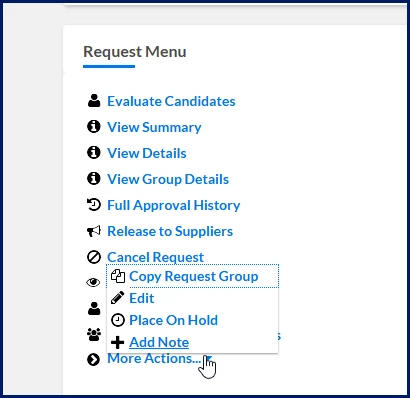Image resolution: width=410 pixels, height=398 pixels.
Task: Click the chevron circle icon beside More Actions
Action: (94, 359)
